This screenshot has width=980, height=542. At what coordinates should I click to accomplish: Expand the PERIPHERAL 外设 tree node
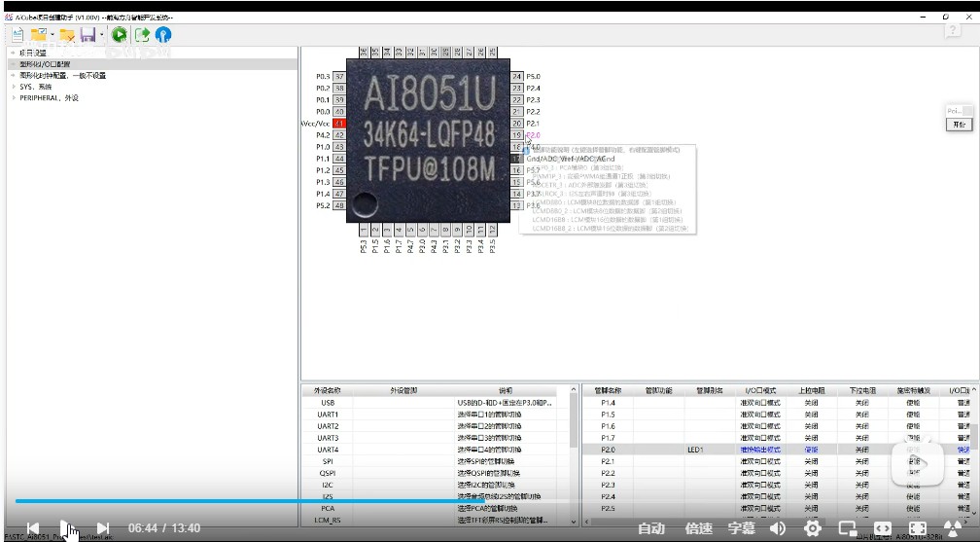14,98
